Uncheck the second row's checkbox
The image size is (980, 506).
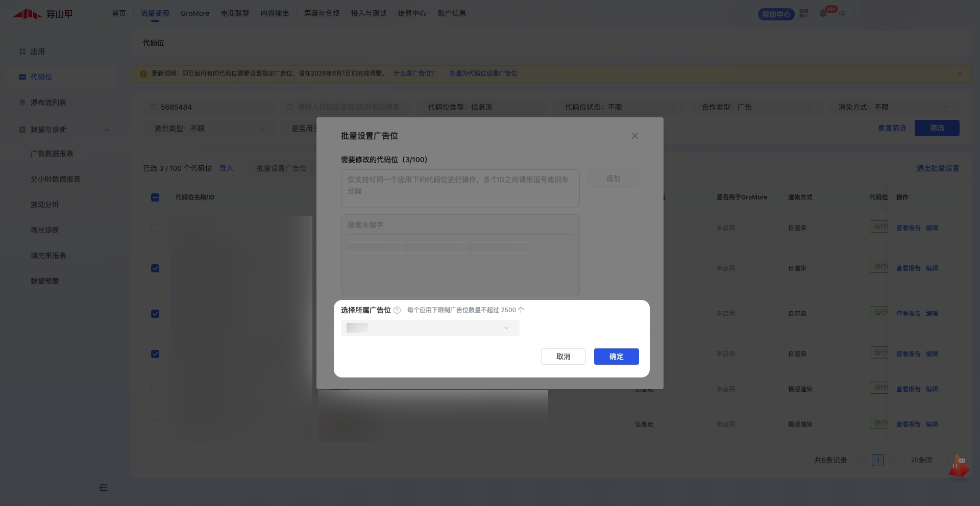155,268
